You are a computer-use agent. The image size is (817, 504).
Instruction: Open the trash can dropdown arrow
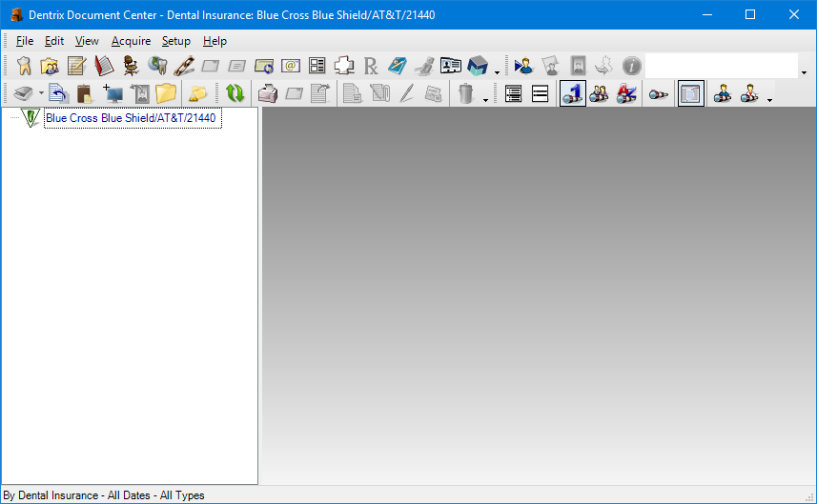(485, 97)
